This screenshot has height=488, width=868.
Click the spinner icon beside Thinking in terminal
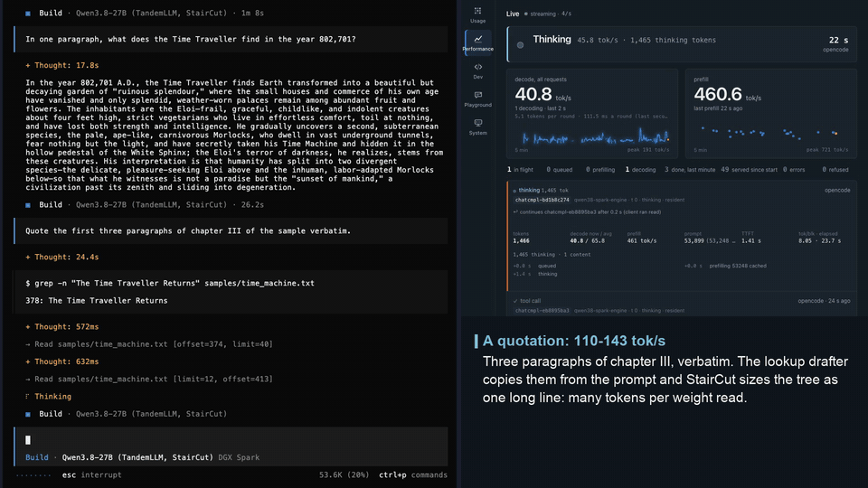(x=28, y=396)
